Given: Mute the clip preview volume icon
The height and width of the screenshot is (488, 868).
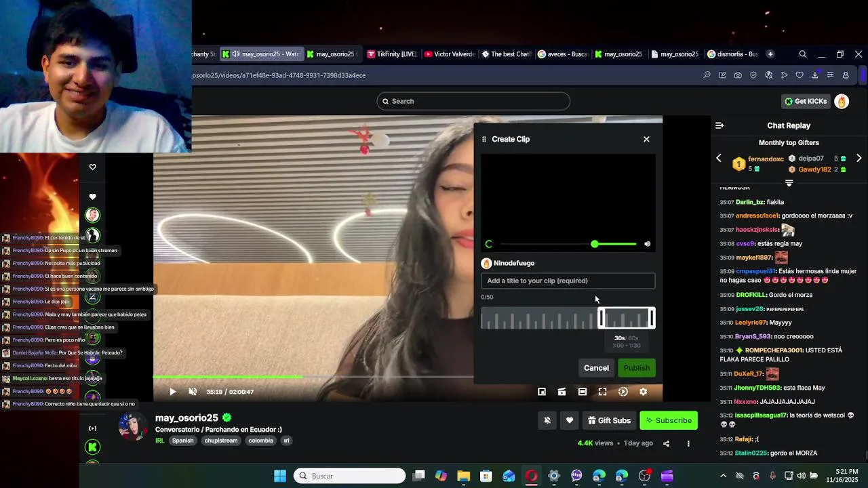Looking at the screenshot, I should coord(647,244).
